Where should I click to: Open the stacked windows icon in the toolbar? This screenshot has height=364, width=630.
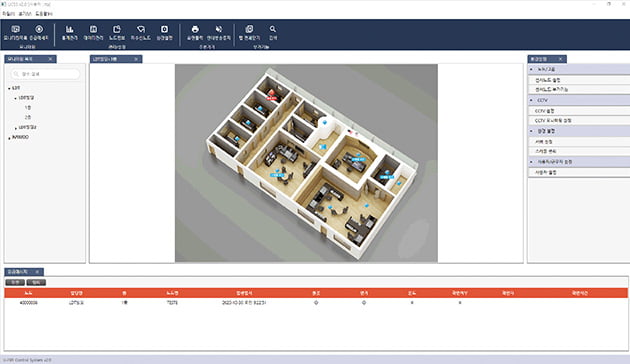(249, 29)
